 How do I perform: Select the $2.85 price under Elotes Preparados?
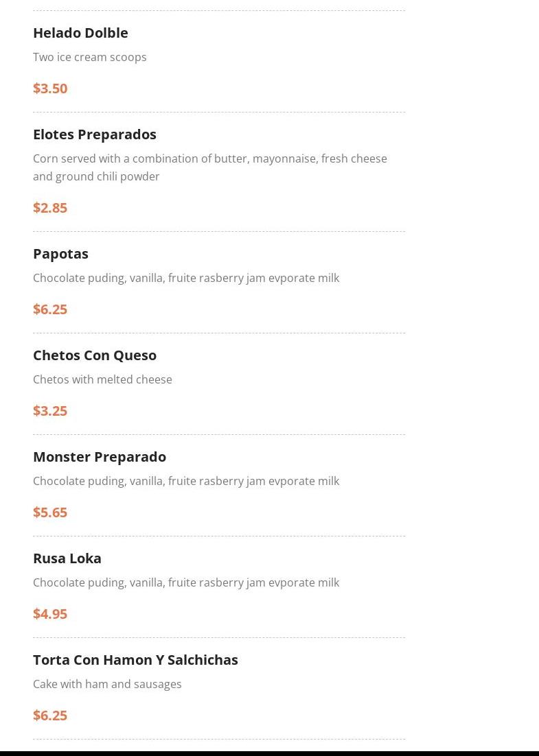click(50, 208)
